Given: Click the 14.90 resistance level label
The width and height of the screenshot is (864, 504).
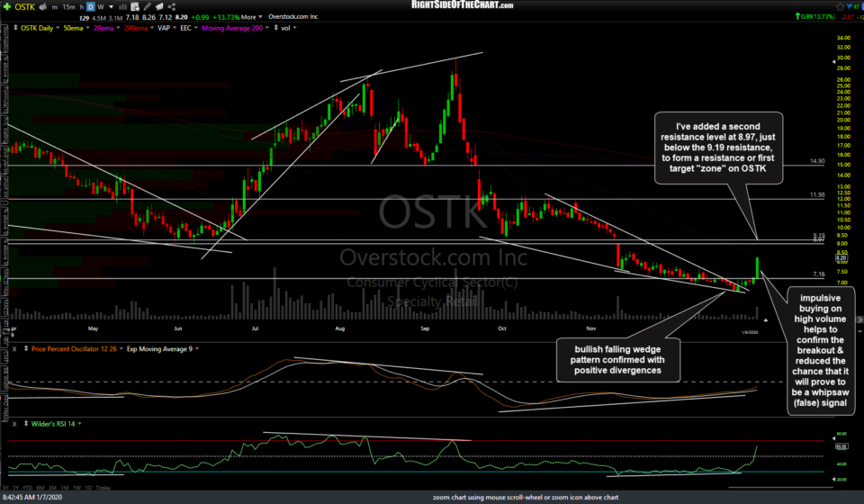Looking at the screenshot, I should 817,161.
